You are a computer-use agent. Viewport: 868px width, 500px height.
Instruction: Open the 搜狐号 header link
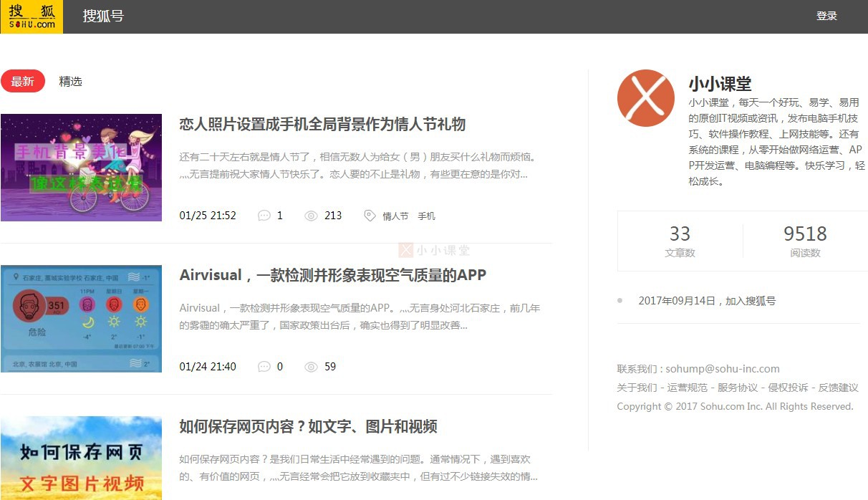(x=103, y=16)
